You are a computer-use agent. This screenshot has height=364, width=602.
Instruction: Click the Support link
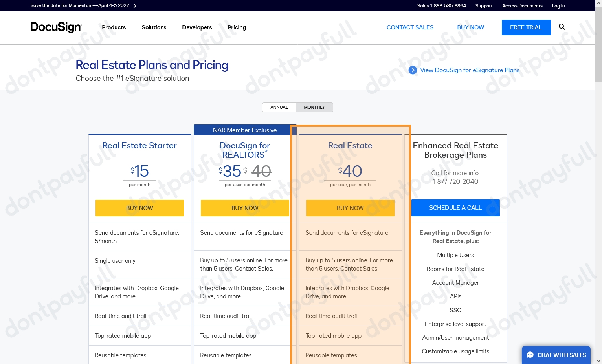(x=484, y=5)
